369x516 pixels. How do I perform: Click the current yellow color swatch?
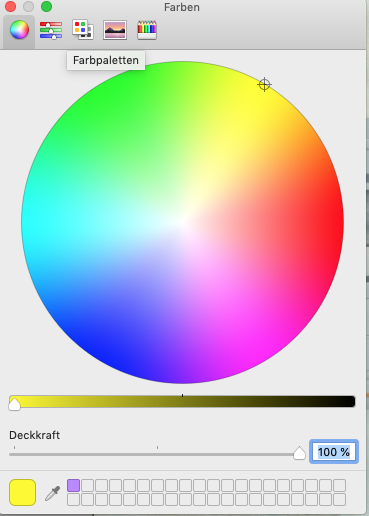click(x=23, y=493)
